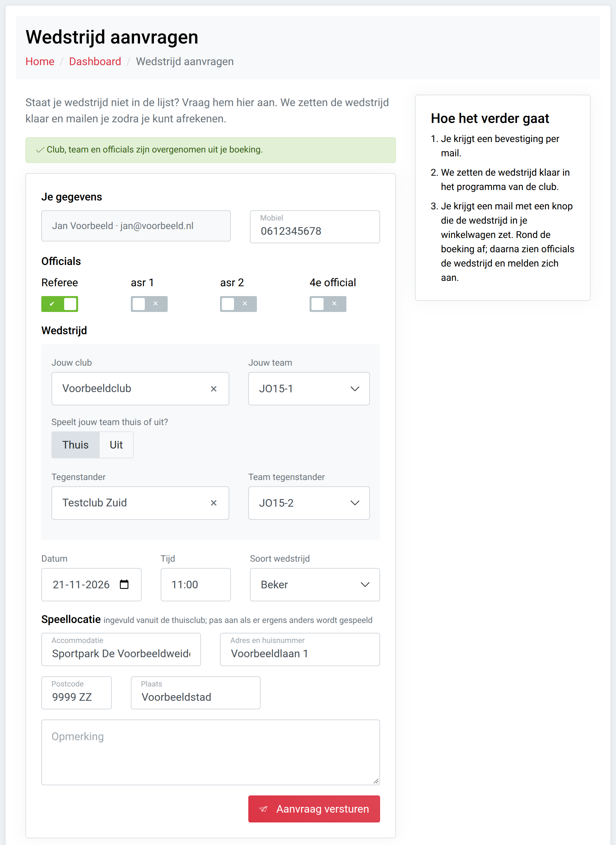
Task: Clear the Voorbeeldclub club selection
Action: (x=214, y=389)
